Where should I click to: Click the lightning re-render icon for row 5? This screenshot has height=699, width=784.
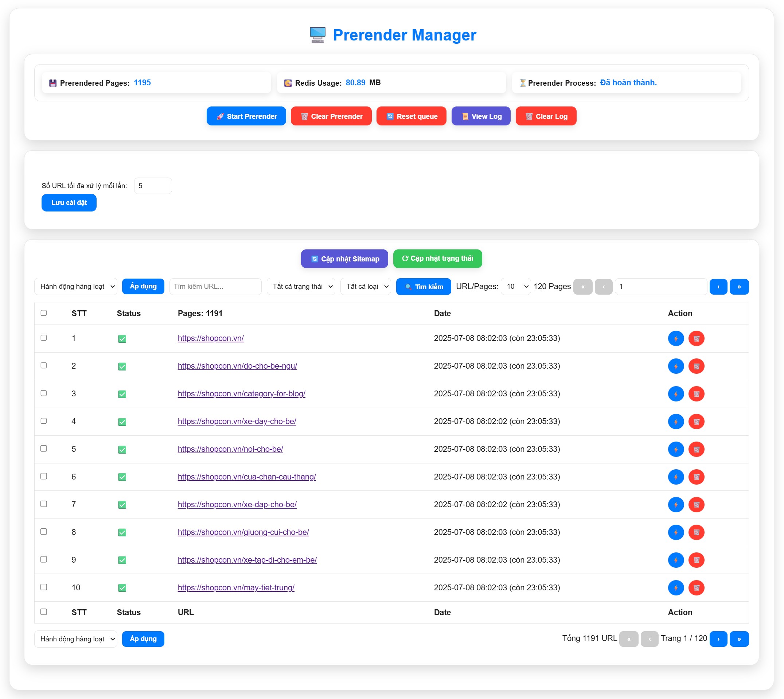tap(676, 449)
